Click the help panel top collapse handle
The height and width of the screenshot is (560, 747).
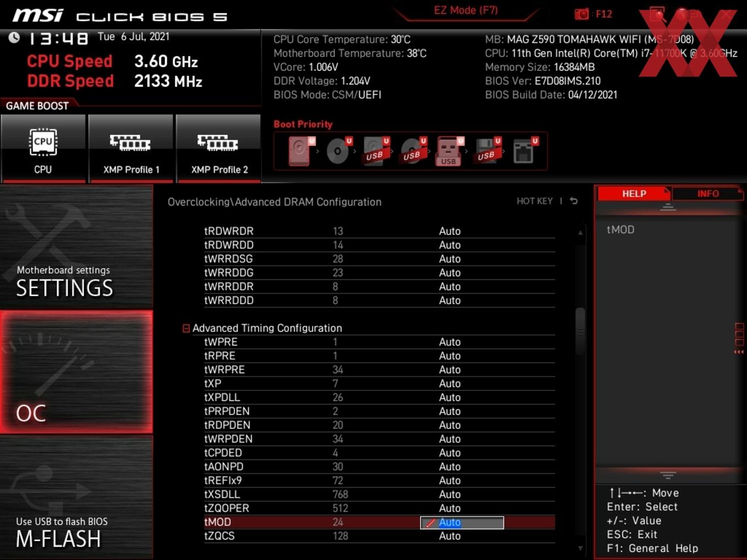pos(668,207)
